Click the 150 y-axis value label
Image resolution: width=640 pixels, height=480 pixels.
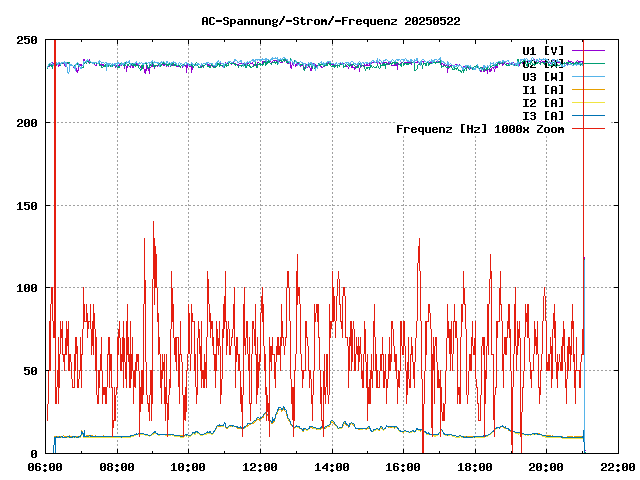click(28, 205)
